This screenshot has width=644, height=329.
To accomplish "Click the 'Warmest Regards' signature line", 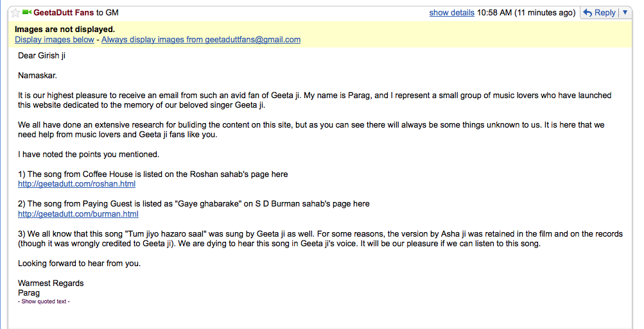I will tap(51, 283).
